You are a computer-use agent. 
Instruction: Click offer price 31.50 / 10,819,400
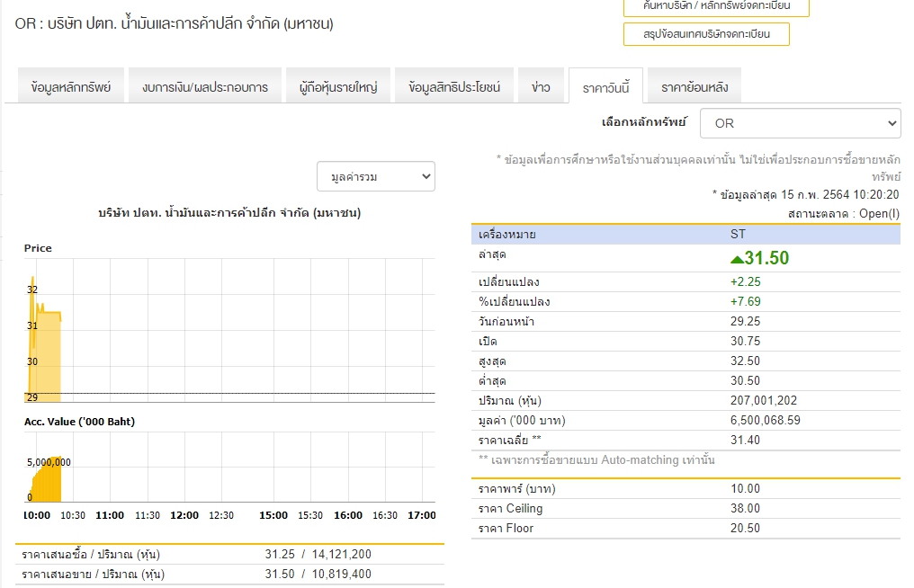point(318,574)
